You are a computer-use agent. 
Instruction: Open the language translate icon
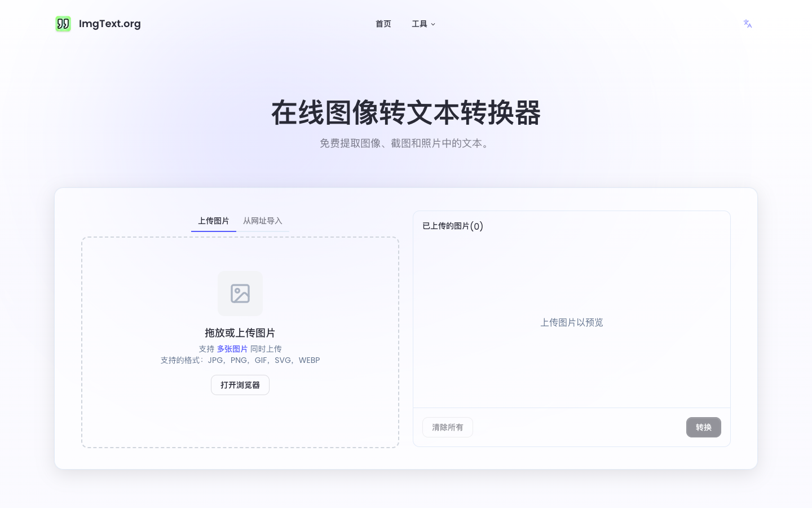[x=748, y=24]
